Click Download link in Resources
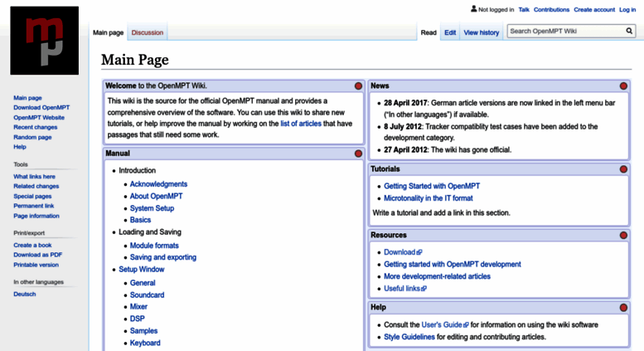 (399, 252)
